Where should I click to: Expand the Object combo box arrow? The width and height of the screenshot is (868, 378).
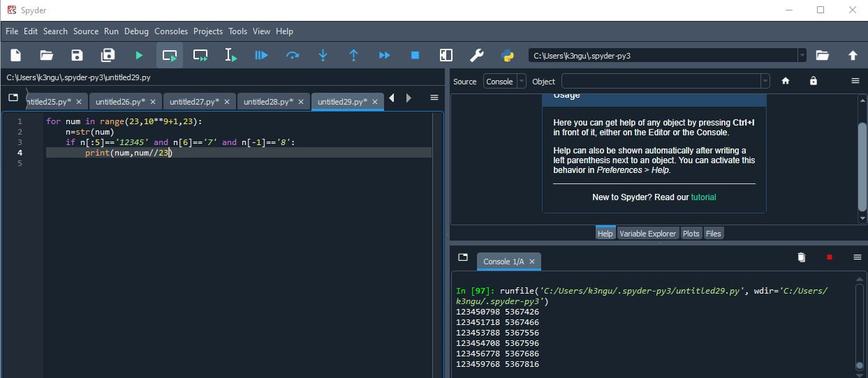(765, 82)
